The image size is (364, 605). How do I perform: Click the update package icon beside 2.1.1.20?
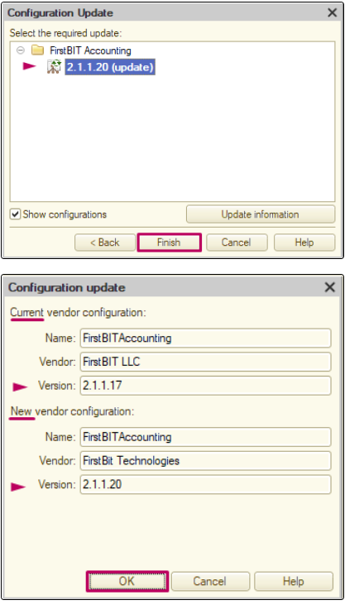point(55,67)
